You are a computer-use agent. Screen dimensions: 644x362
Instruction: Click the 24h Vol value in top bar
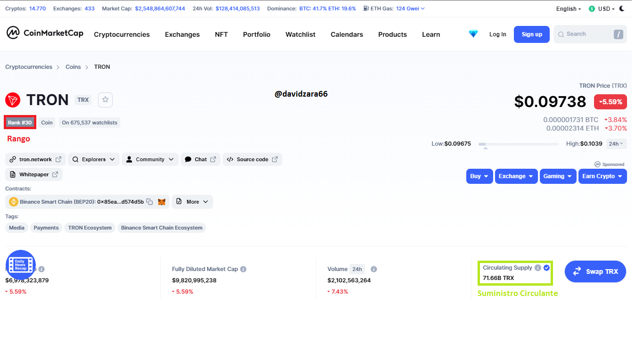(238, 8)
